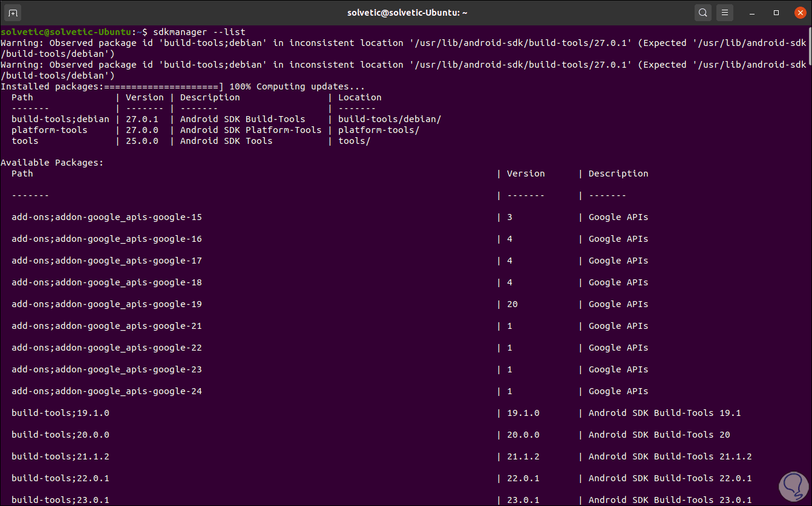The width and height of the screenshot is (812, 506).
Task: Click 'Android SDK Build-Tools 19.1' description
Action: coord(664,413)
